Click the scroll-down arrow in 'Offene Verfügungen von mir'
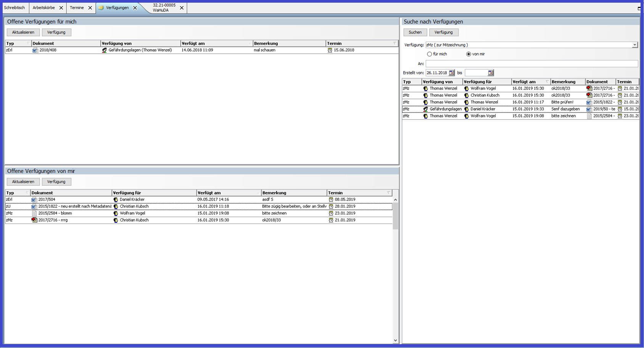644x348 pixels. (395, 340)
